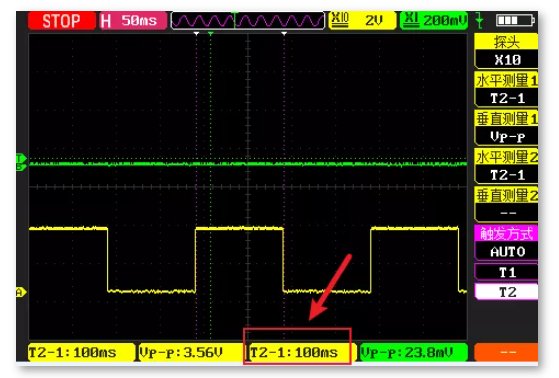Select the green X1 200mV channel indicator
The height and width of the screenshot is (378, 559).
pyautogui.click(x=434, y=20)
